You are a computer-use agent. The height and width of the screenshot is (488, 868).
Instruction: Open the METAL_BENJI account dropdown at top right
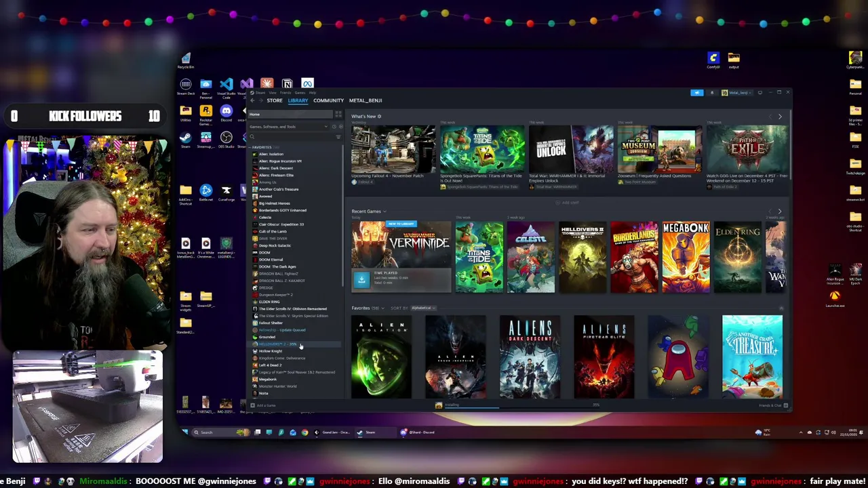(x=736, y=92)
